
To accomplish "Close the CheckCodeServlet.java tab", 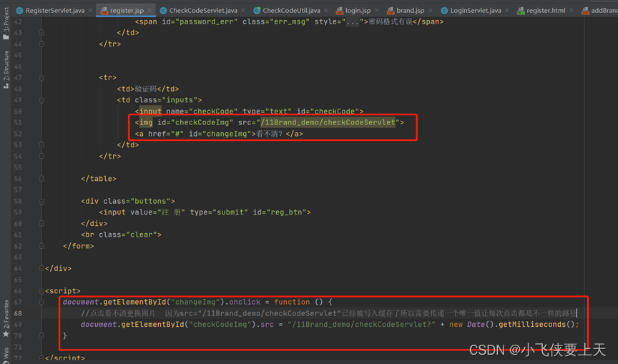I will pyautogui.click(x=242, y=10).
